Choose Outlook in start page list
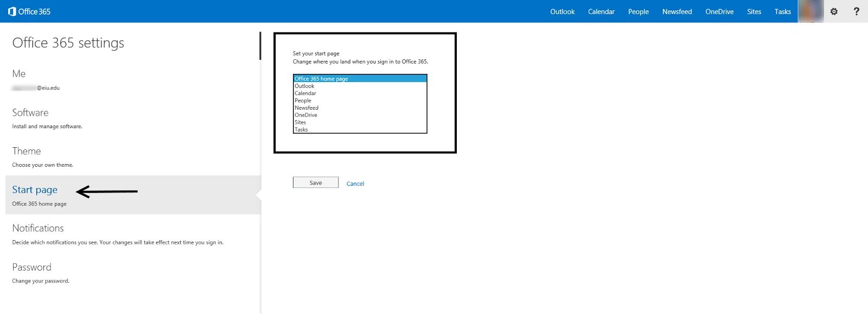 tap(360, 86)
